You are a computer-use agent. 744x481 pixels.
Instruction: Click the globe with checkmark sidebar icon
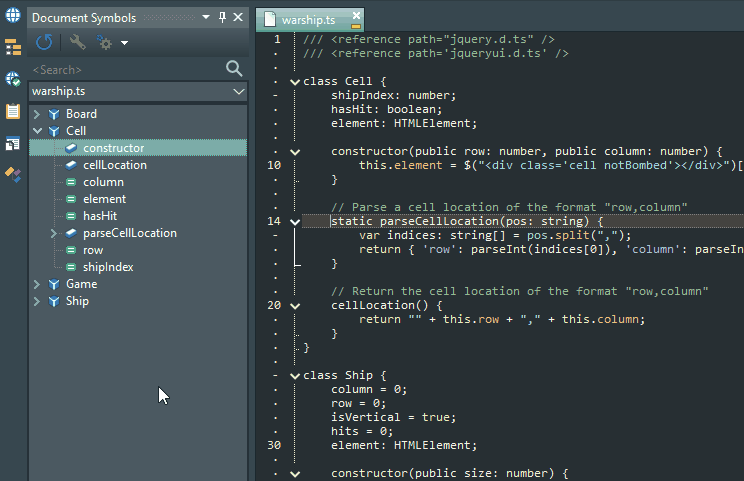click(x=13, y=79)
